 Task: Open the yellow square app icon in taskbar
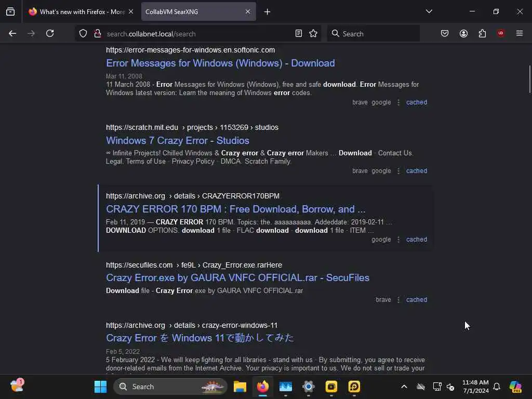(331, 387)
